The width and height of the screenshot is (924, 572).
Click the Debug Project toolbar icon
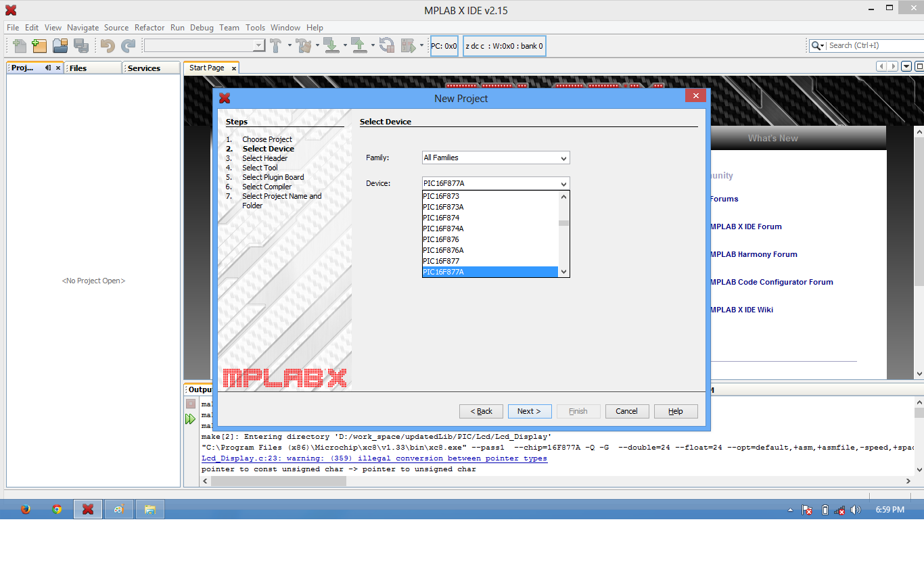pyautogui.click(x=408, y=46)
